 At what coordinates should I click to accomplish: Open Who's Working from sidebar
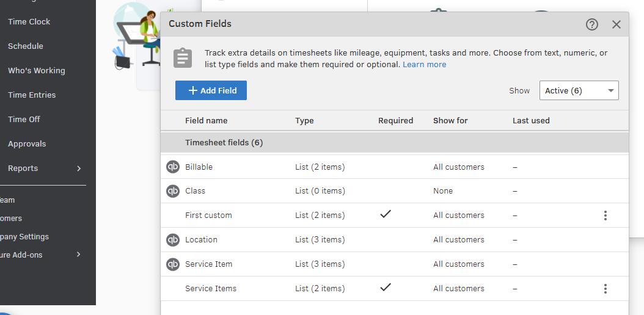pos(37,71)
